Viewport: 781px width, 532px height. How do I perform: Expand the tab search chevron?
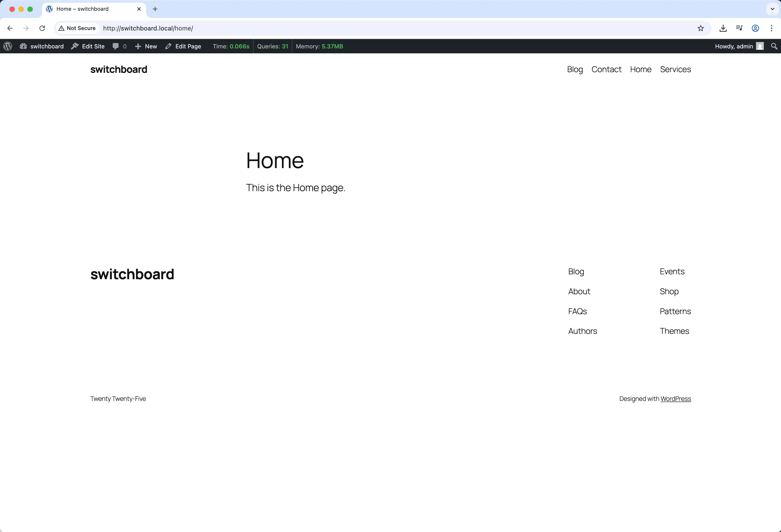pyautogui.click(x=772, y=9)
